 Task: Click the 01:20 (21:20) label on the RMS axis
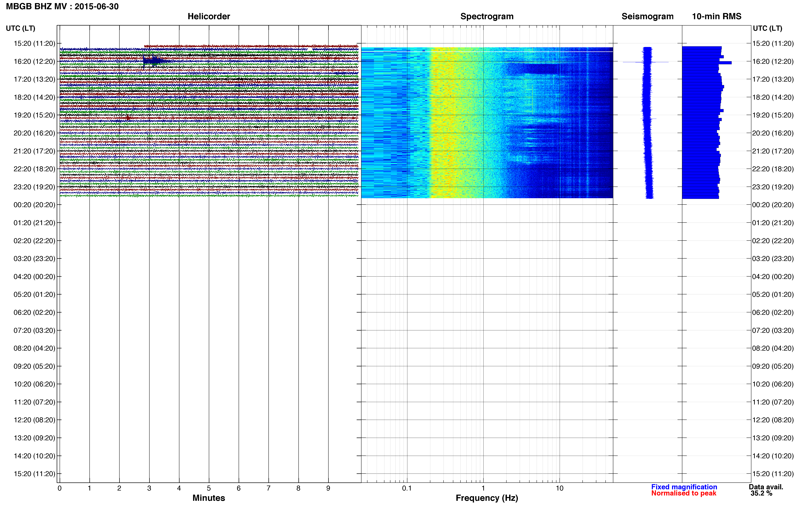[x=773, y=223]
